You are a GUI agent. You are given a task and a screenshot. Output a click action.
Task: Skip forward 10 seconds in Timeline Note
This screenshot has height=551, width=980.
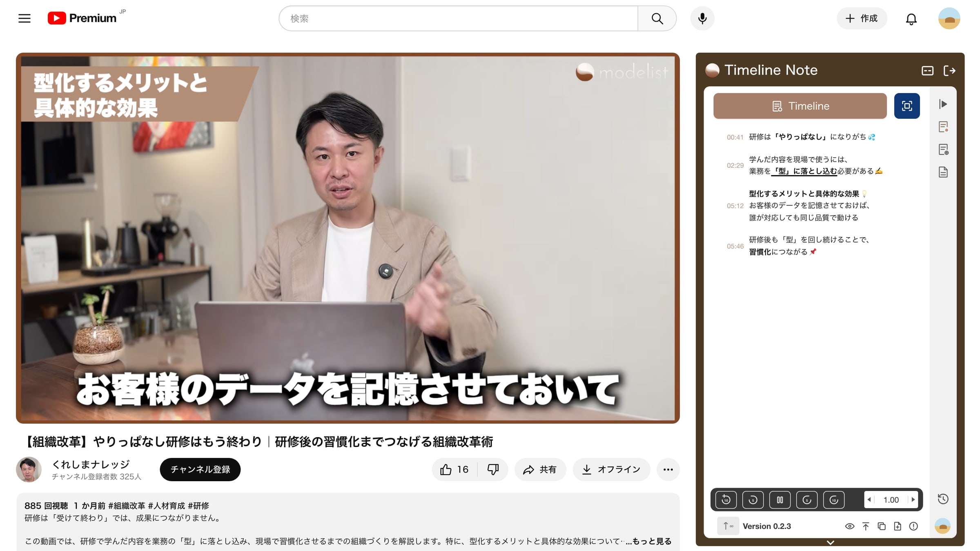point(834,500)
